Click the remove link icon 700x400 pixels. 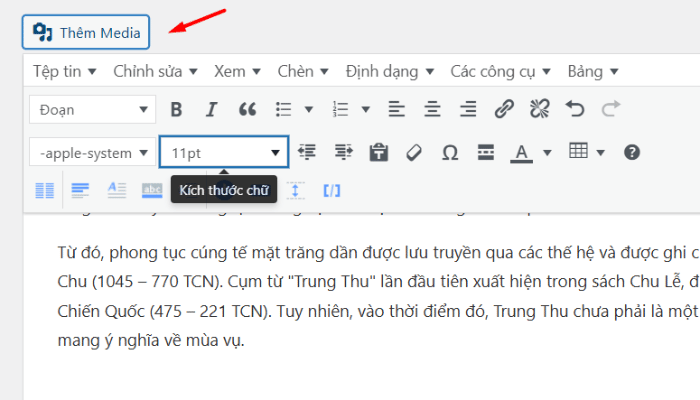pos(539,109)
